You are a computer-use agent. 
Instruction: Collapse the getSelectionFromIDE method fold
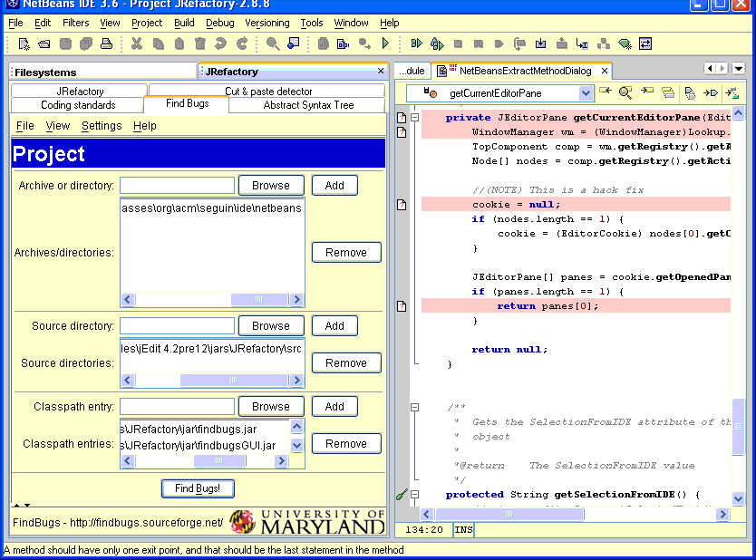coord(414,495)
